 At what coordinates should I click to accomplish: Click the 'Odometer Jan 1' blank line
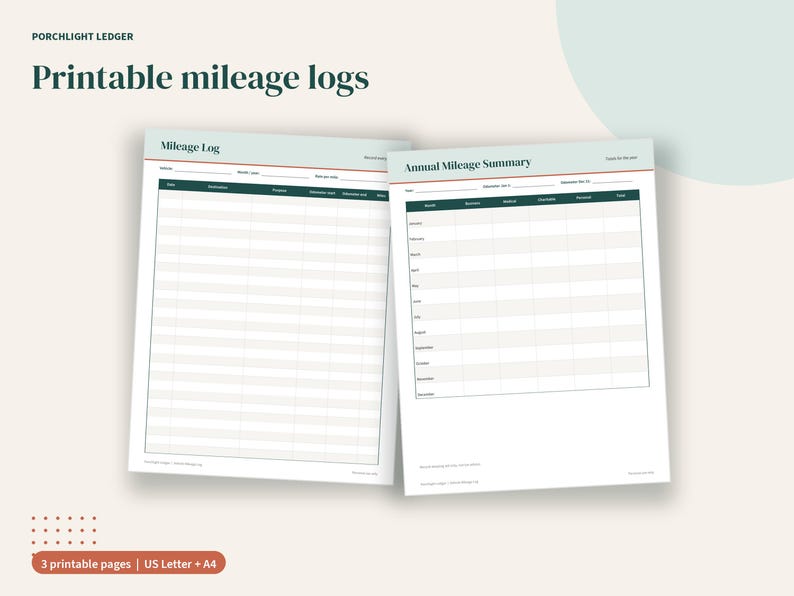coord(533,185)
